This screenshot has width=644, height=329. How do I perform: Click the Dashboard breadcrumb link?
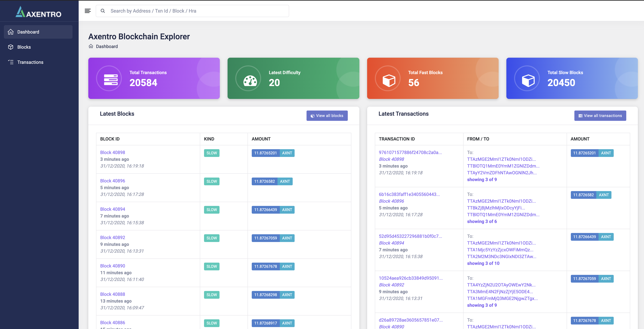click(107, 46)
